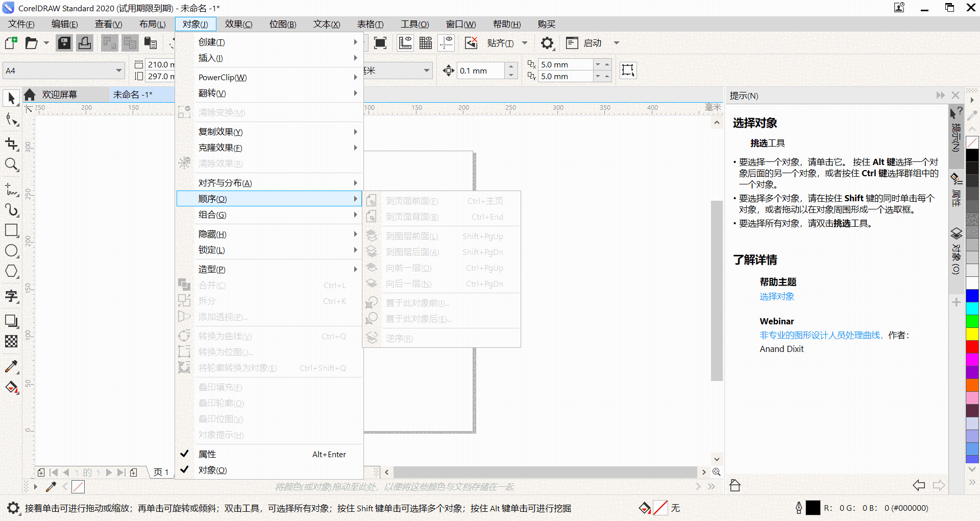Toggle the 属性 checkmark in the object menu
980x521 pixels.
tap(184, 454)
